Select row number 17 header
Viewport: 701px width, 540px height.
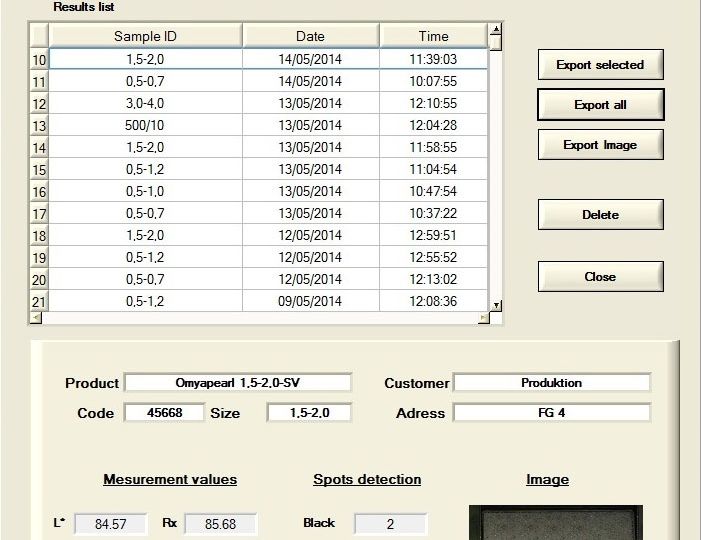(x=39, y=214)
